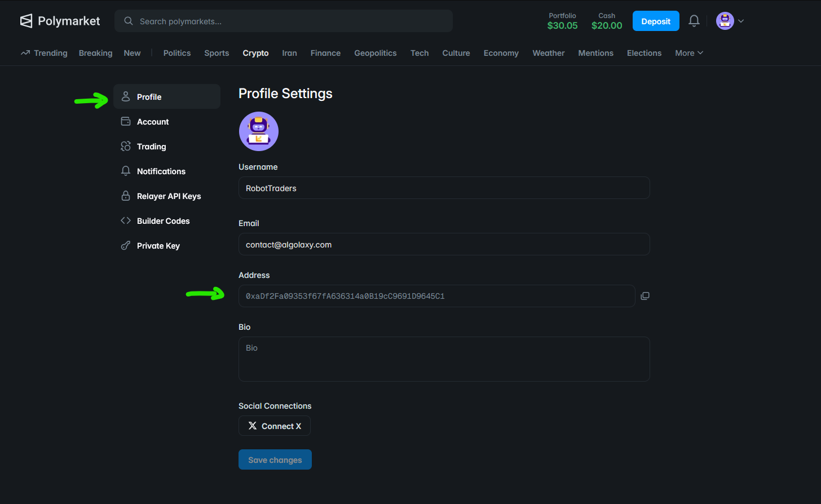Viewport: 821px width, 504px height.
Task: Click the Deposit button
Action: 656,20
